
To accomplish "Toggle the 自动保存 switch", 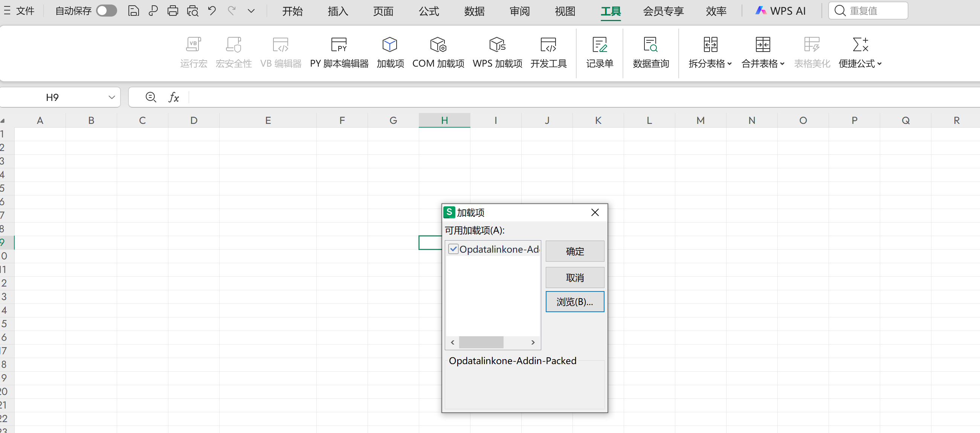I will [x=106, y=11].
